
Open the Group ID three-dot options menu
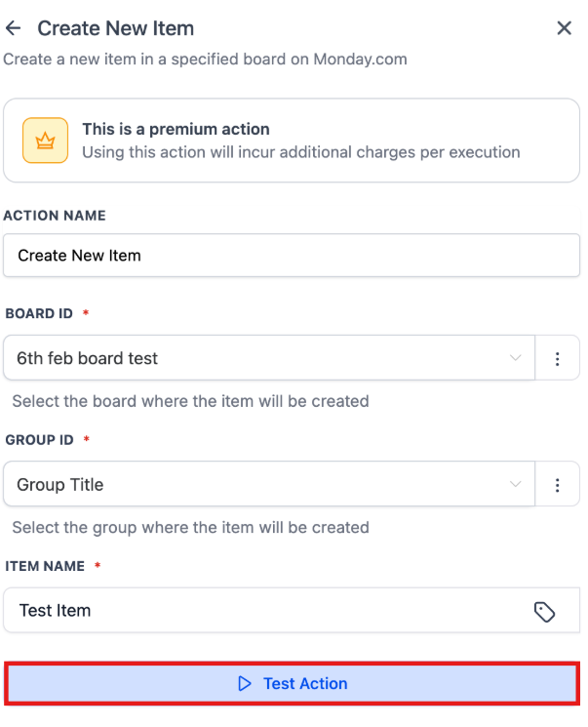click(558, 485)
